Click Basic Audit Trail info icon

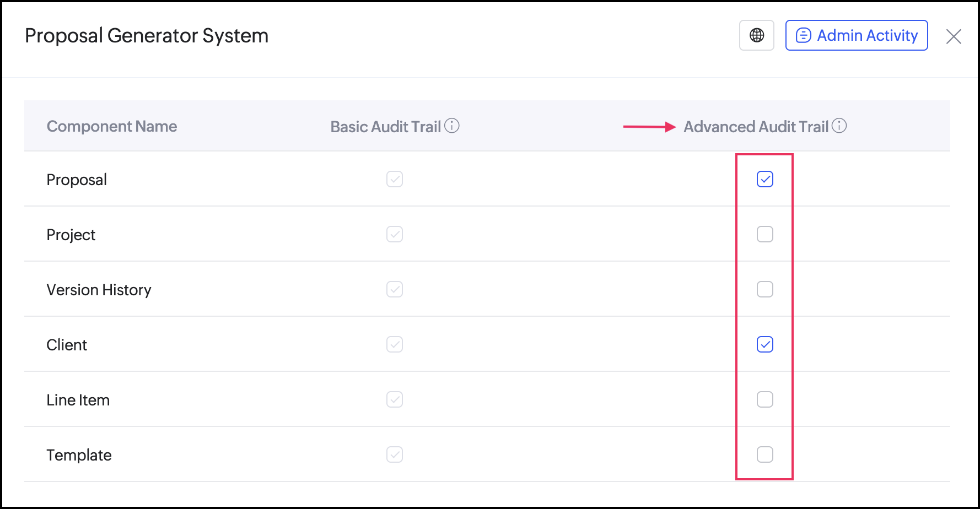(x=452, y=126)
